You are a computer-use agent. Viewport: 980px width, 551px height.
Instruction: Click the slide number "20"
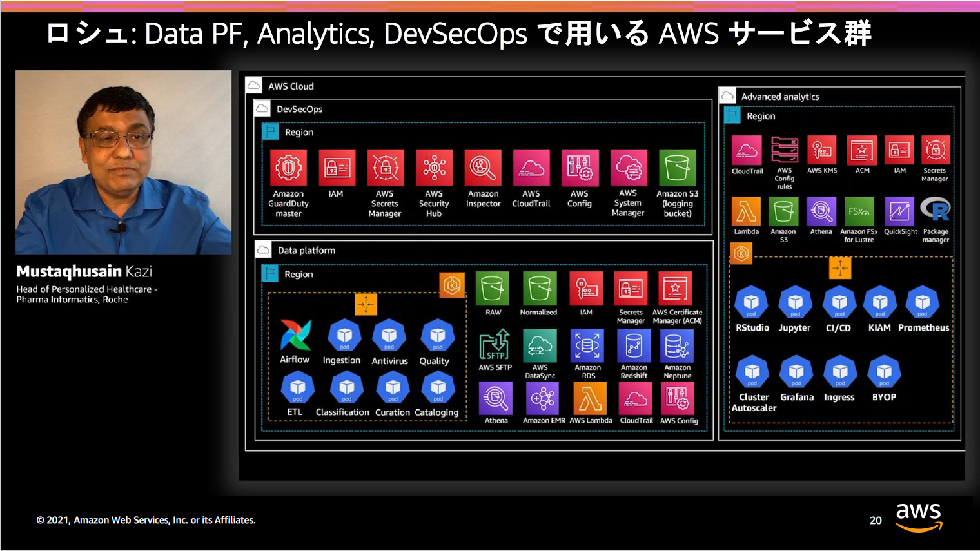click(x=876, y=520)
